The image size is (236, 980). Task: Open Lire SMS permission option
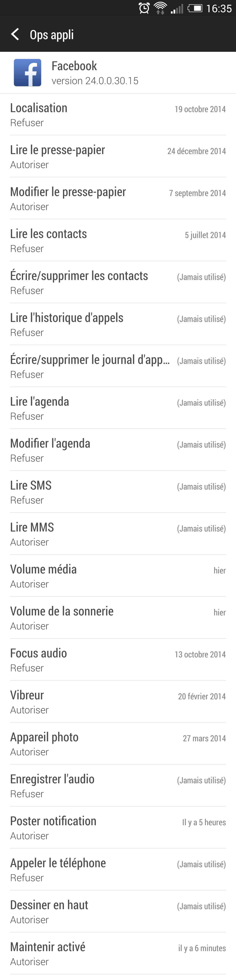tap(118, 492)
